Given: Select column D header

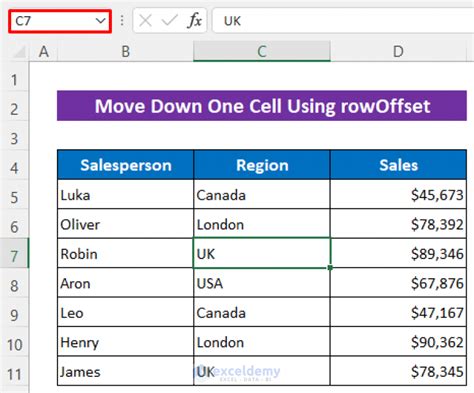Looking at the screenshot, I should click(x=398, y=52).
